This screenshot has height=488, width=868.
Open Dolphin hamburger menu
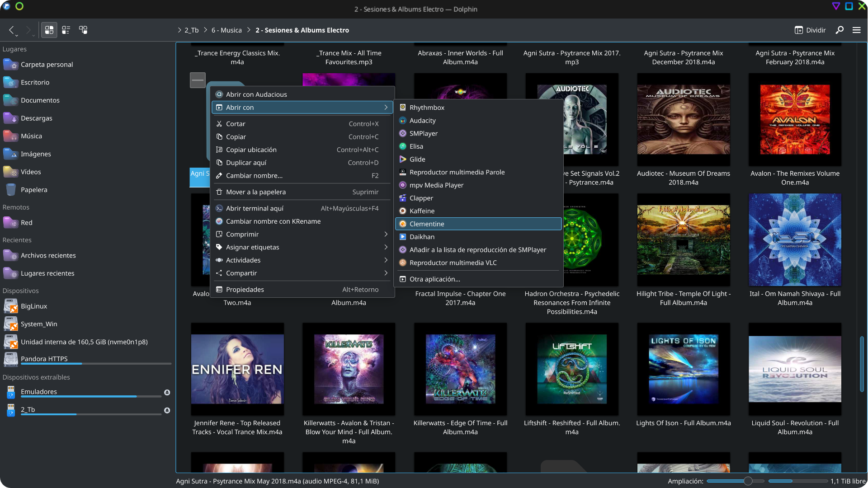pos(856,30)
